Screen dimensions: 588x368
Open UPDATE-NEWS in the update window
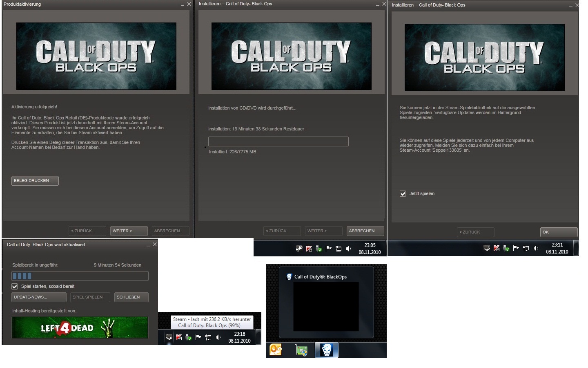39,297
